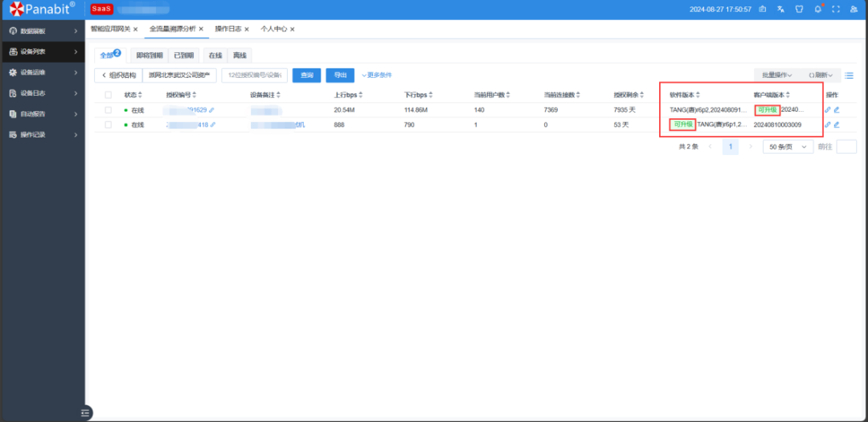
Task: Open the 刷新 dropdown
Action: [821, 76]
